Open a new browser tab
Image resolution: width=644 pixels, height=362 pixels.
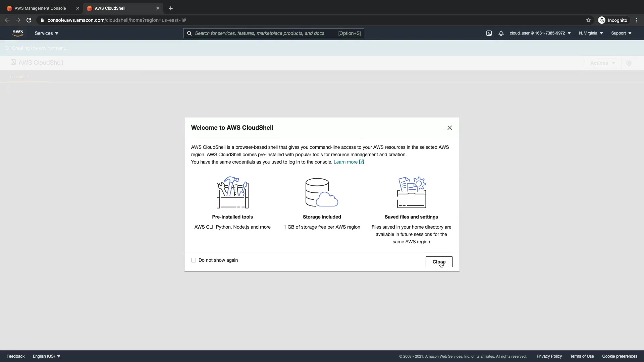tap(170, 8)
